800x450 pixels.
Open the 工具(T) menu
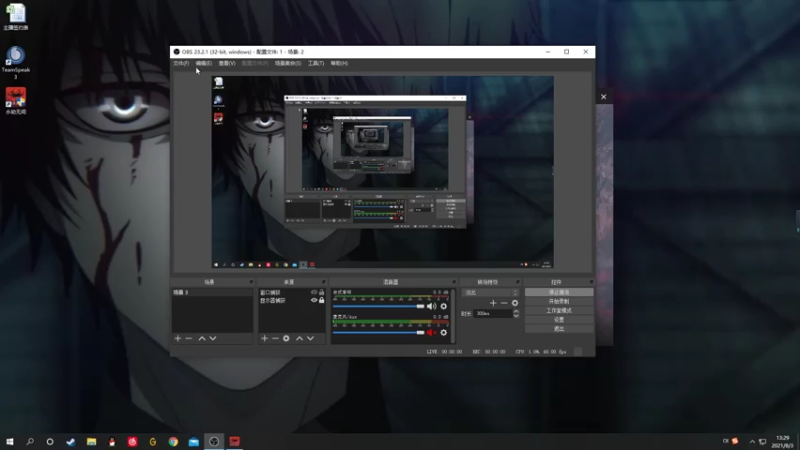point(316,63)
